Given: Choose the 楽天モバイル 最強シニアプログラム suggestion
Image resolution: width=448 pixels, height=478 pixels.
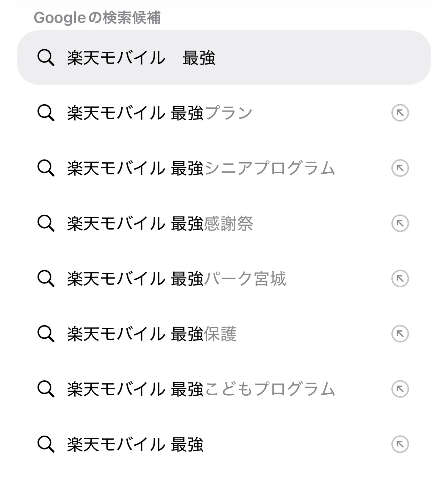Looking at the screenshot, I should 201,168.
